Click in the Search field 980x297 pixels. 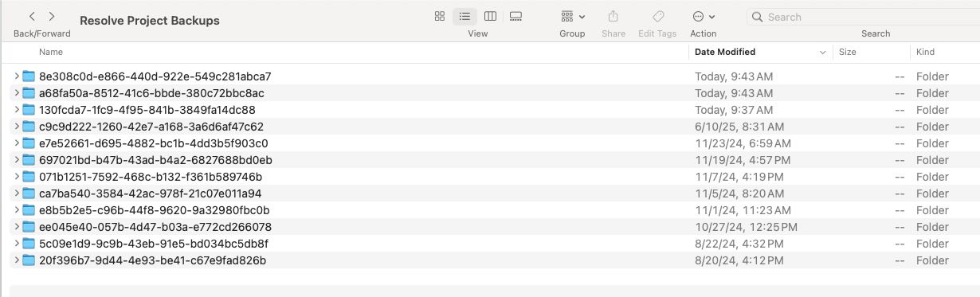coord(863,17)
